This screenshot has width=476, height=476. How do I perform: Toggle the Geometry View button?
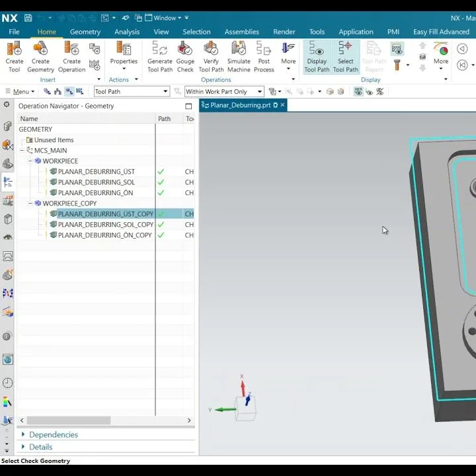coord(69,91)
